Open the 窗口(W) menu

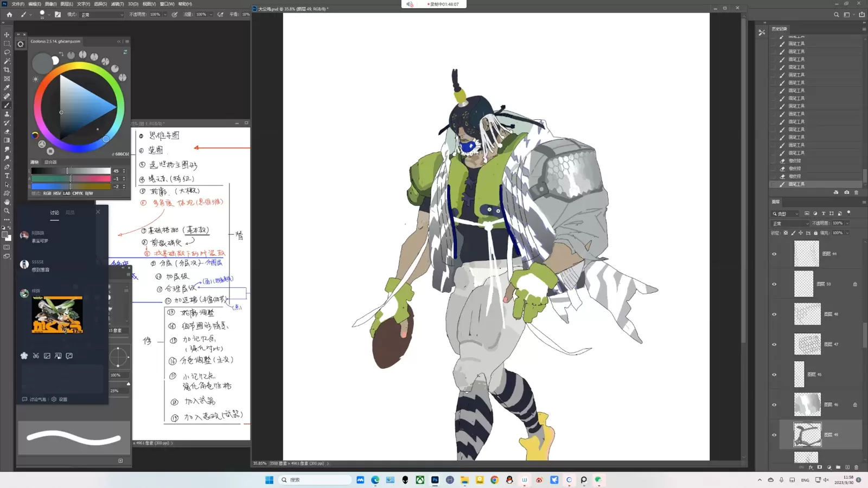click(x=167, y=4)
